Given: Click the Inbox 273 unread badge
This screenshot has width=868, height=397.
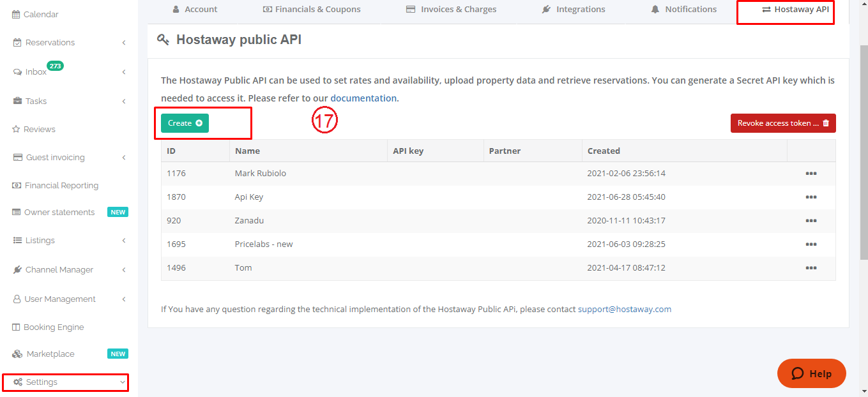Looking at the screenshot, I should click(55, 66).
